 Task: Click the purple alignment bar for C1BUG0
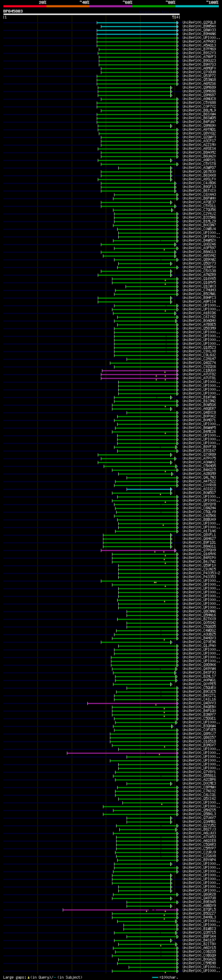click(140, 371)
